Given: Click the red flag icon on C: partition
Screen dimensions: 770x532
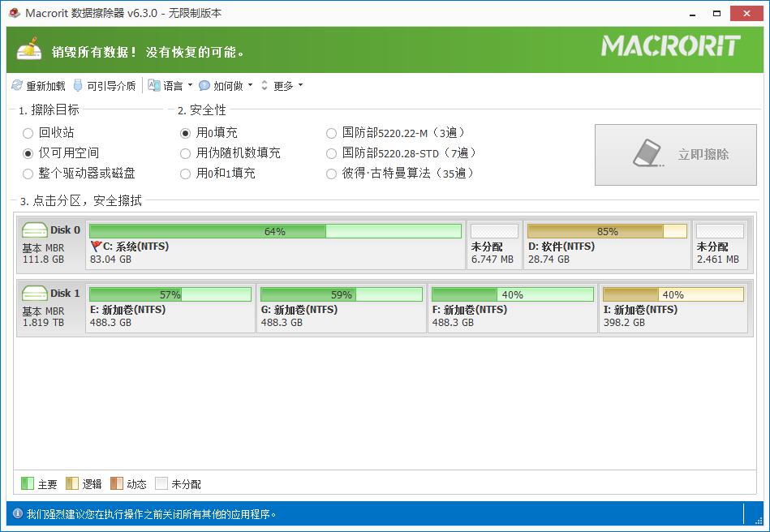Looking at the screenshot, I should coord(96,246).
